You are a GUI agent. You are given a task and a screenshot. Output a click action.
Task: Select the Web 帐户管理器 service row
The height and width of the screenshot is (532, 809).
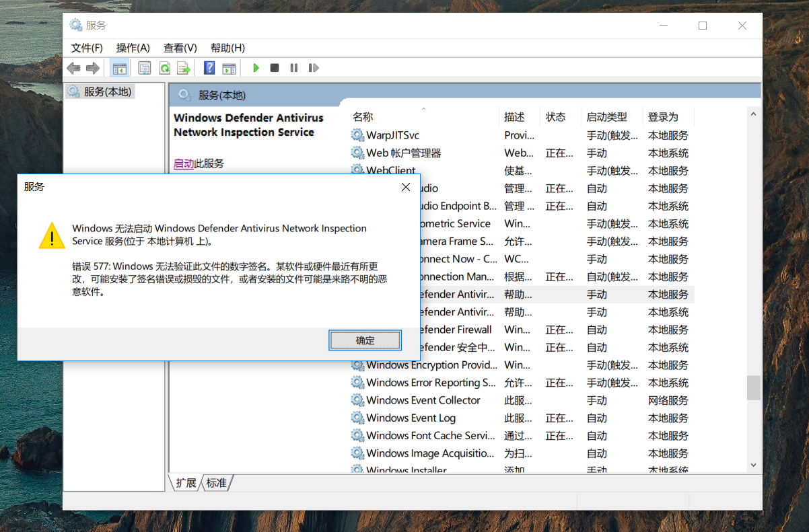pyautogui.click(x=522, y=153)
